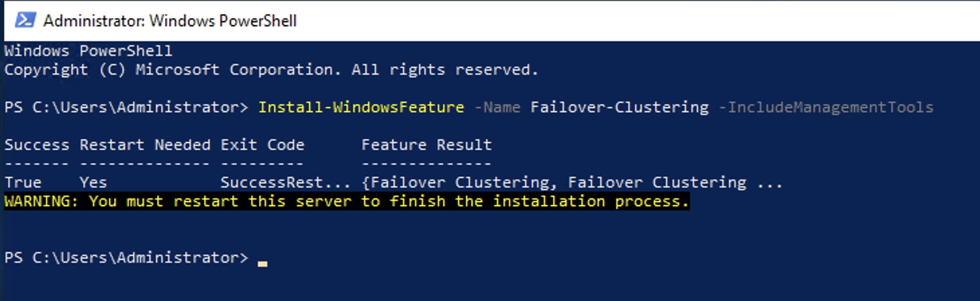Viewport: 980px width, 301px height.
Task: Click the PowerShell icon in title bar
Action: coord(26,21)
